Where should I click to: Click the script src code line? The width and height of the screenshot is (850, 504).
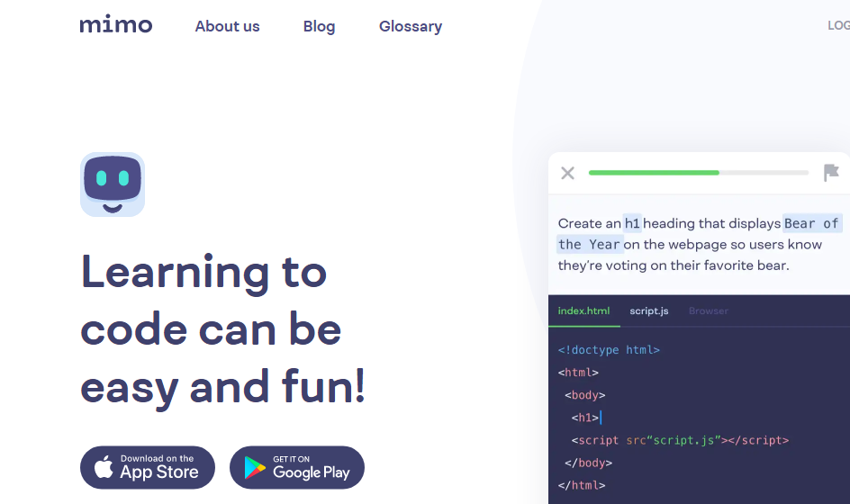680,441
